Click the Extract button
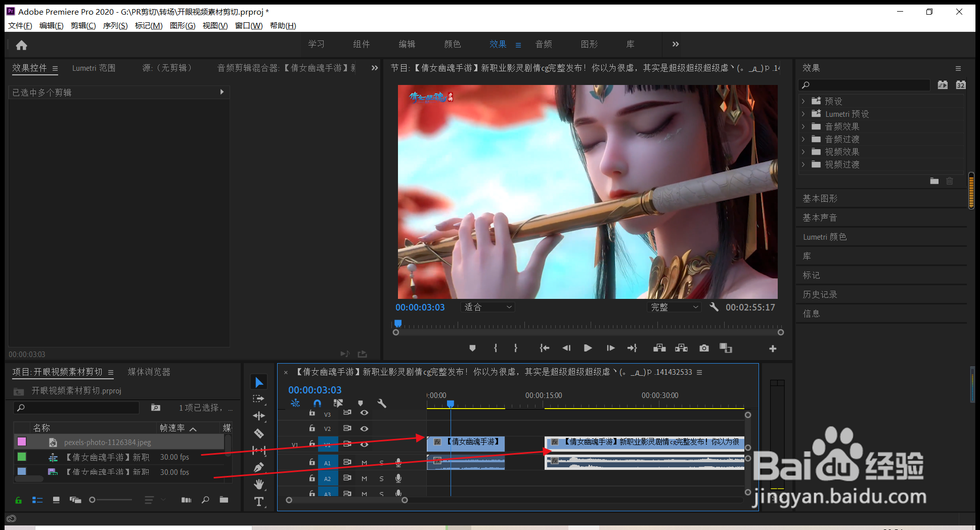The height and width of the screenshot is (530, 980). click(x=682, y=348)
